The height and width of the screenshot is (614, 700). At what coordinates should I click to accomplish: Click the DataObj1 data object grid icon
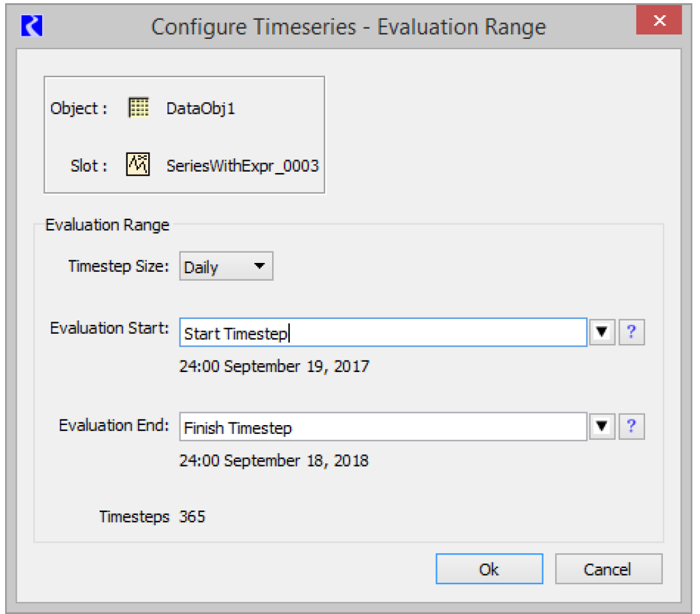[139, 109]
